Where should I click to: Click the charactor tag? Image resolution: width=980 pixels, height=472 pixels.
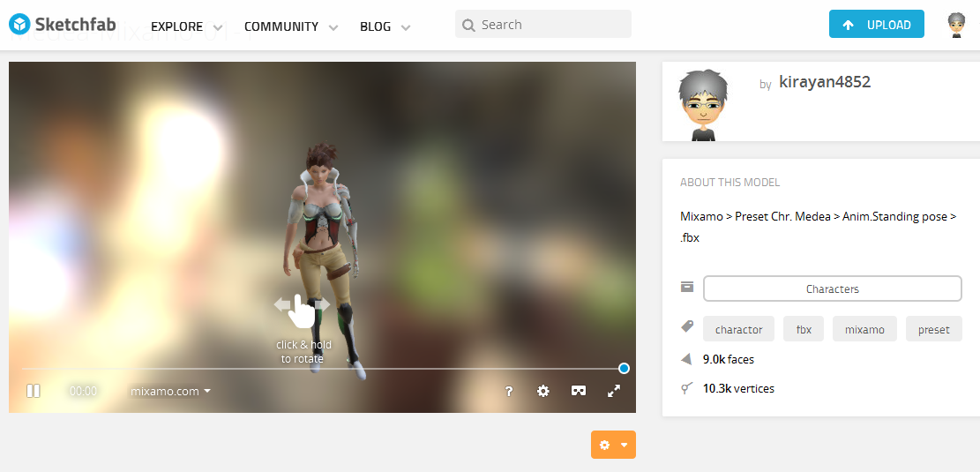(739, 329)
